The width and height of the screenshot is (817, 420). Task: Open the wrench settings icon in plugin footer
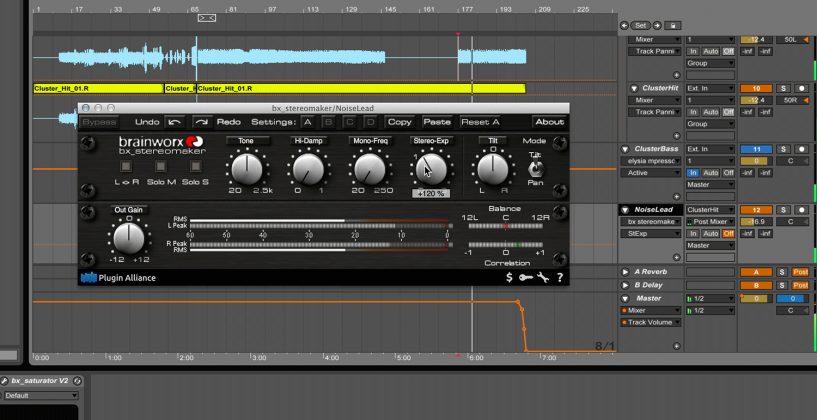[x=543, y=278]
